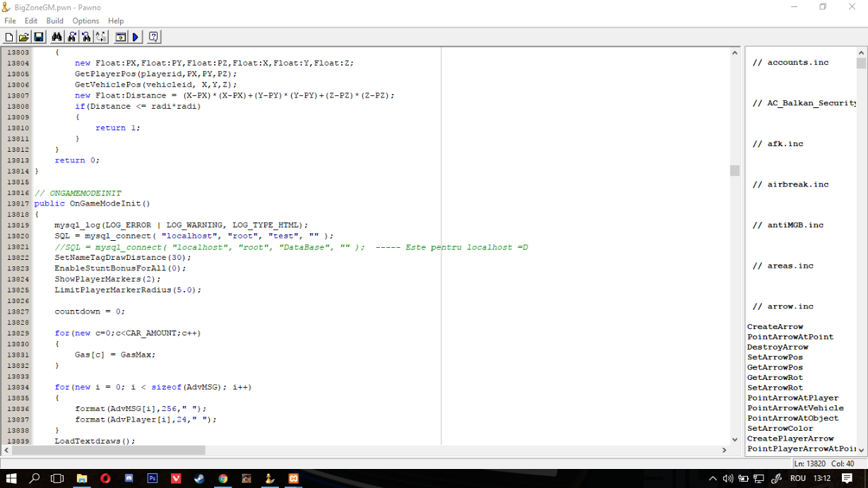868x488 pixels.
Task: Click the horizontal scrollbar thumb
Action: [109, 450]
